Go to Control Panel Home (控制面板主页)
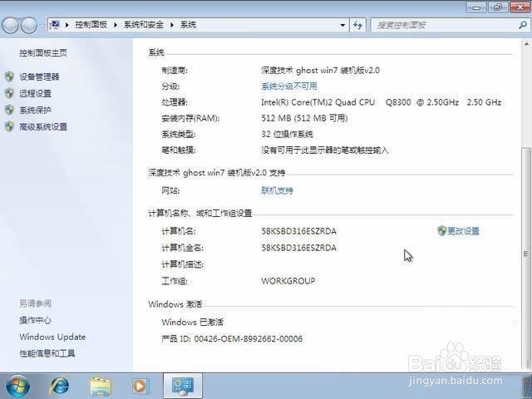The width and height of the screenshot is (532, 399). (x=43, y=53)
